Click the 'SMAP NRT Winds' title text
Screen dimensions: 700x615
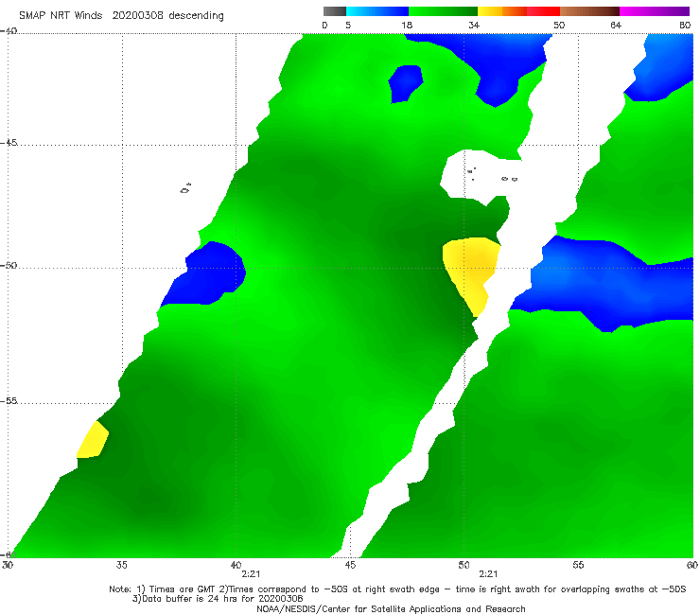click(61, 15)
